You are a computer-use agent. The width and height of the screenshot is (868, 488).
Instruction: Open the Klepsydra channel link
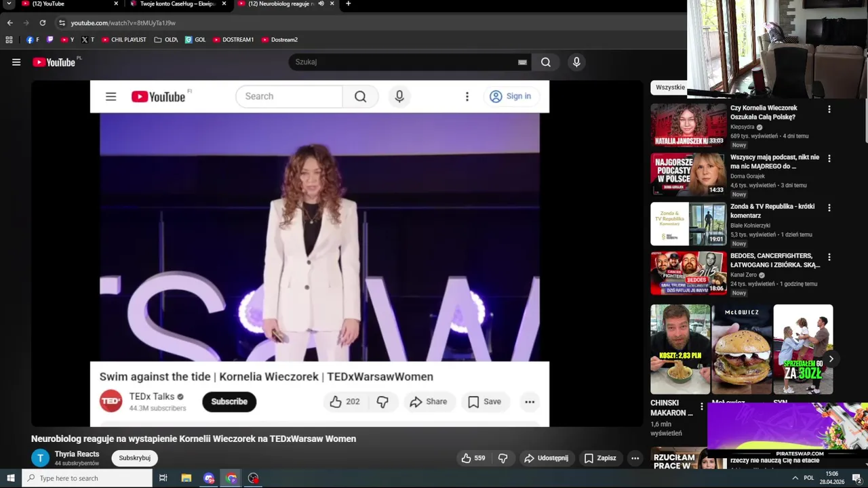click(x=743, y=127)
